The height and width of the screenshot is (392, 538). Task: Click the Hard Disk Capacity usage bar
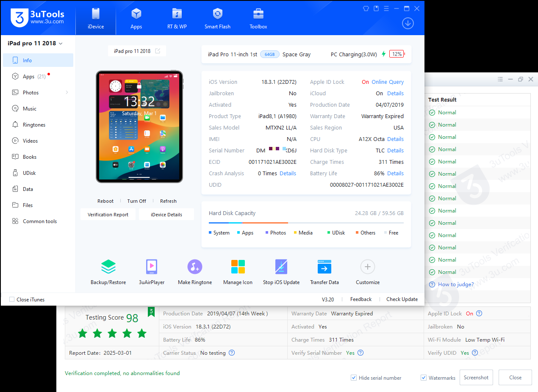tap(306, 223)
